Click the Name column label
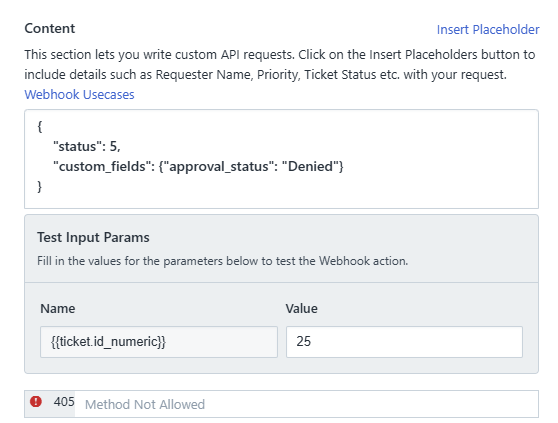The height and width of the screenshot is (423, 558). [58, 308]
